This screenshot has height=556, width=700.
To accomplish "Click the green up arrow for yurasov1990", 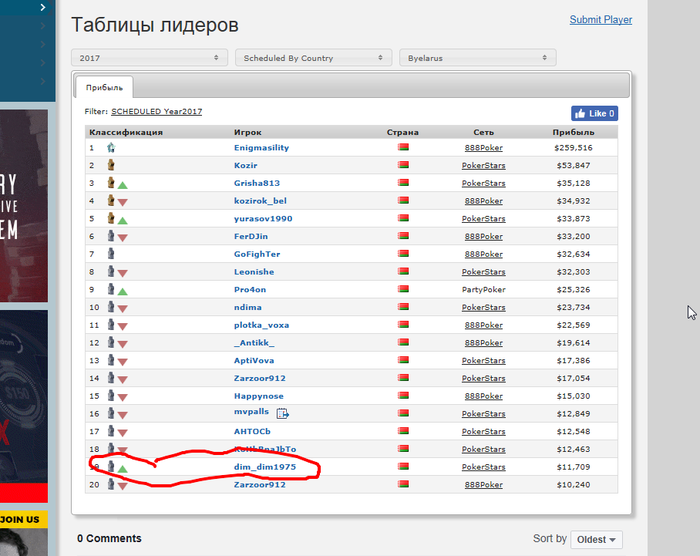I will pyautogui.click(x=123, y=220).
